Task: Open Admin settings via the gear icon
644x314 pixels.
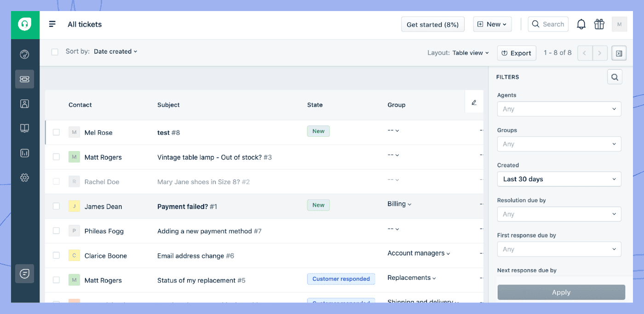Action: pos(24,177)
